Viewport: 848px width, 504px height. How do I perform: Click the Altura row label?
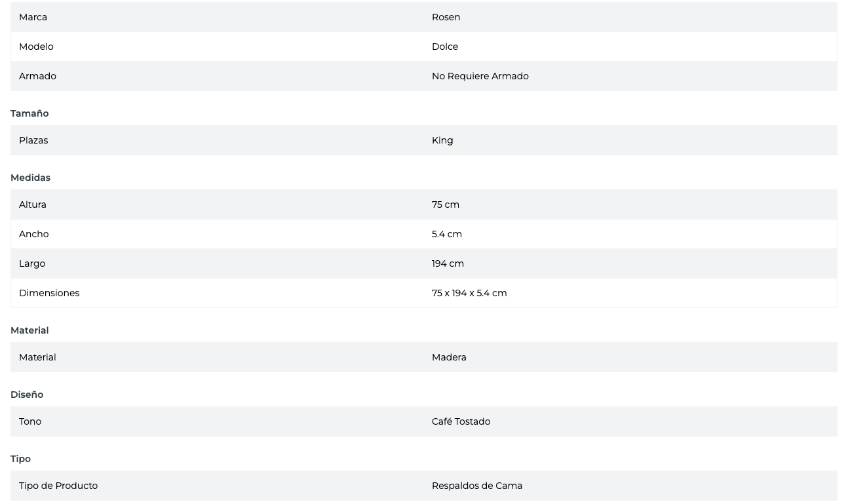tap(33, 204)
